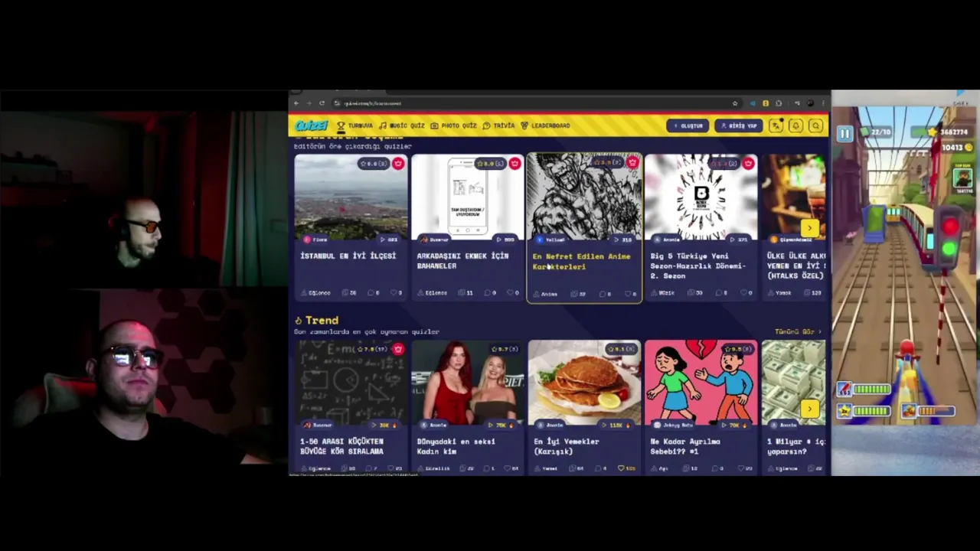The image size is (980, 551).
Task: Open the language translate icon in the navbar
Action: coord(776,126)
